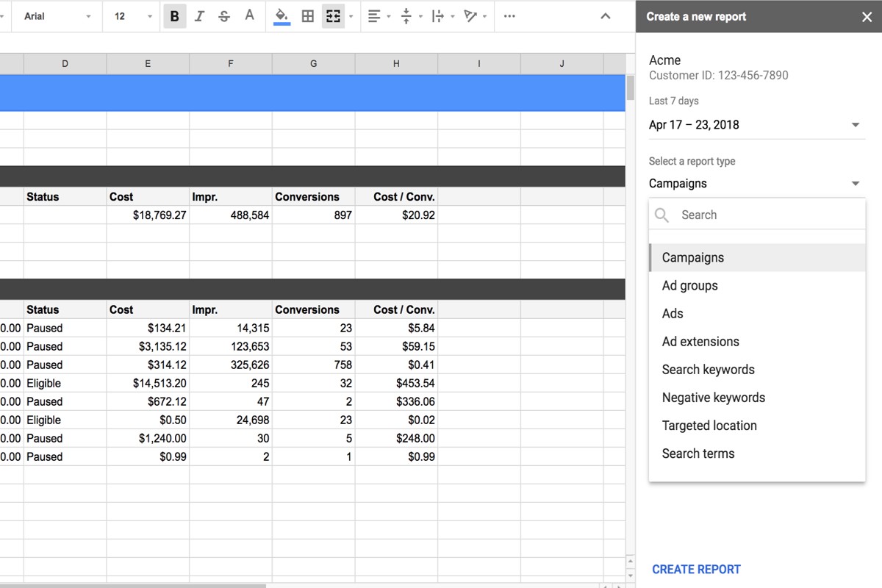The width and height of the screenshot is (882, 588).
Task: Select column E header
Action: coord(148,64)
